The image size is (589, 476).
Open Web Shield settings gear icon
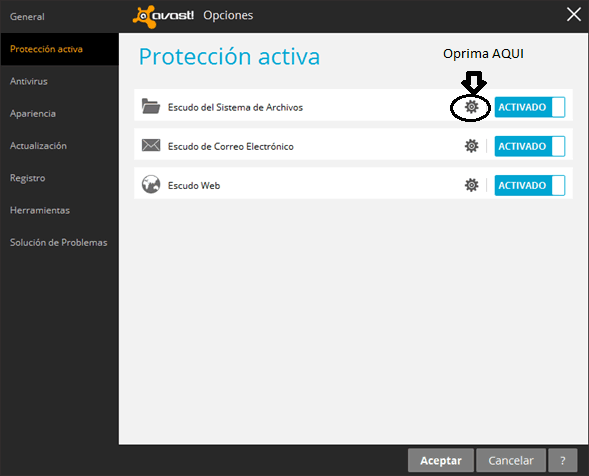coord(471,185)
